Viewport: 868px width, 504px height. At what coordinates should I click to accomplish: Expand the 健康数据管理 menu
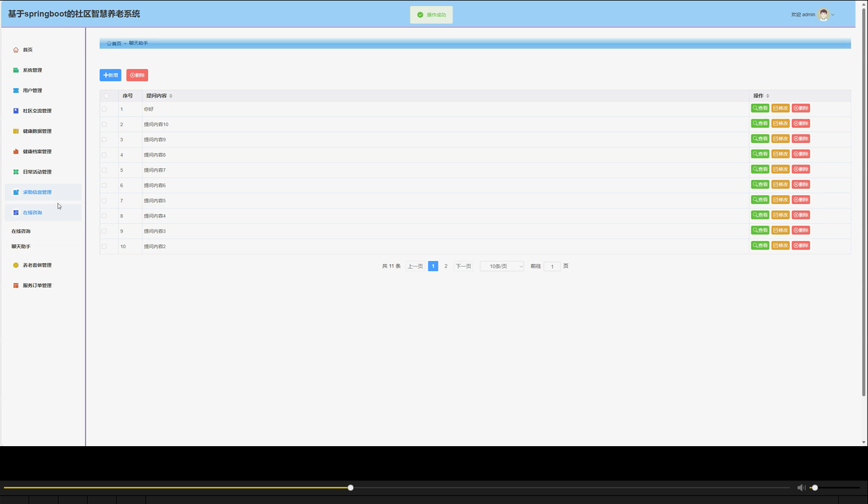point(43,131)
